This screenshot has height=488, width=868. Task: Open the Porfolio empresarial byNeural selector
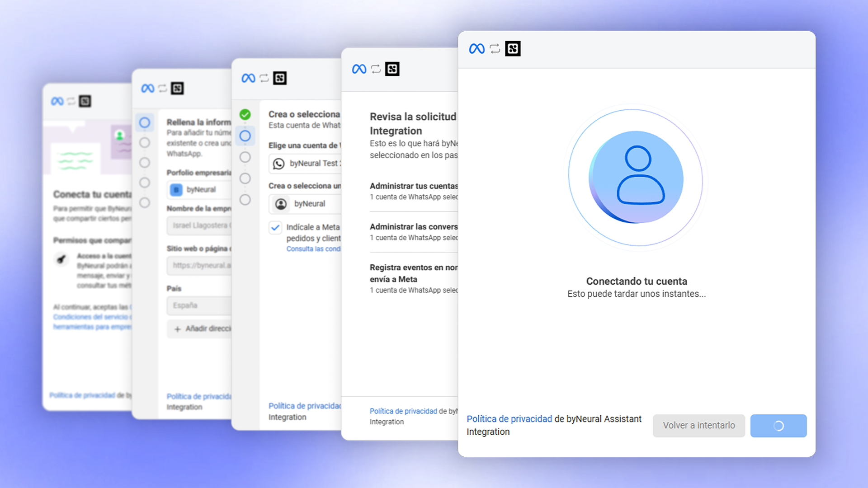[199, 189]
